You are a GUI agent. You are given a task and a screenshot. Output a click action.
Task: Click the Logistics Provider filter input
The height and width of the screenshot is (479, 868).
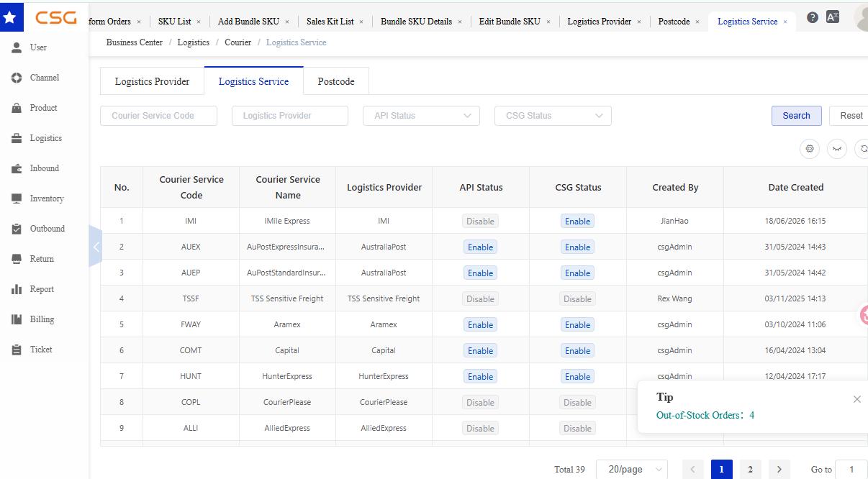point(290,116)
